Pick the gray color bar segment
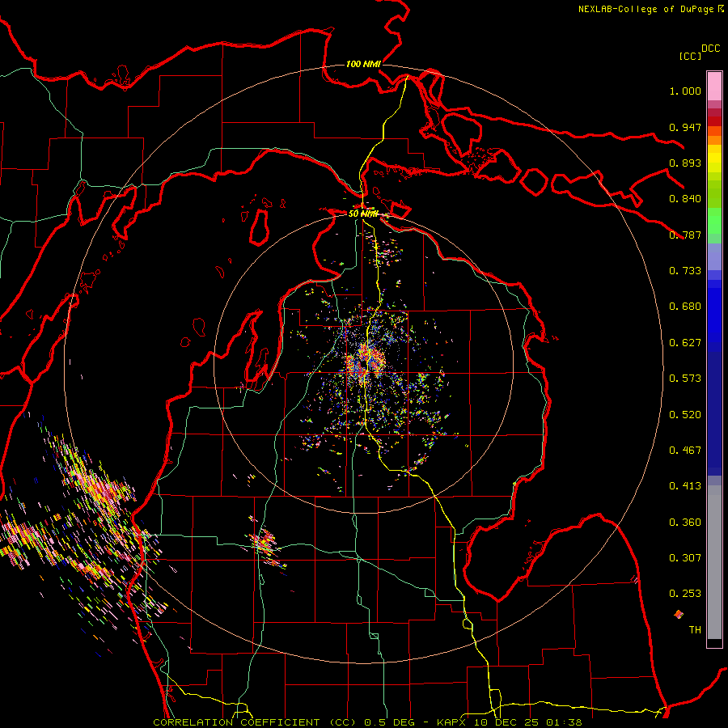 pos(714,562)
